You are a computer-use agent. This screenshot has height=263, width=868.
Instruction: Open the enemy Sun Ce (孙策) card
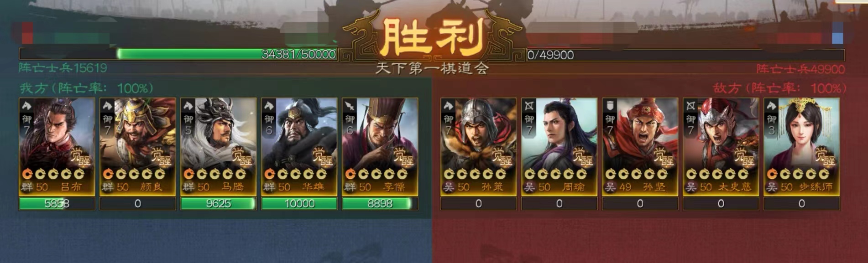click(x=478, y=147)
